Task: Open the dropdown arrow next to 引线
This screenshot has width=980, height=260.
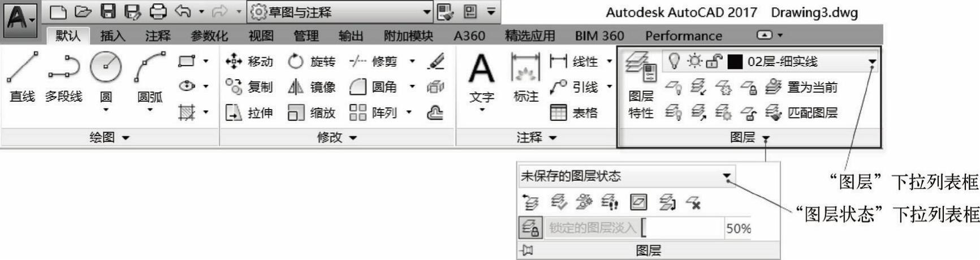Action: (609, 86)
